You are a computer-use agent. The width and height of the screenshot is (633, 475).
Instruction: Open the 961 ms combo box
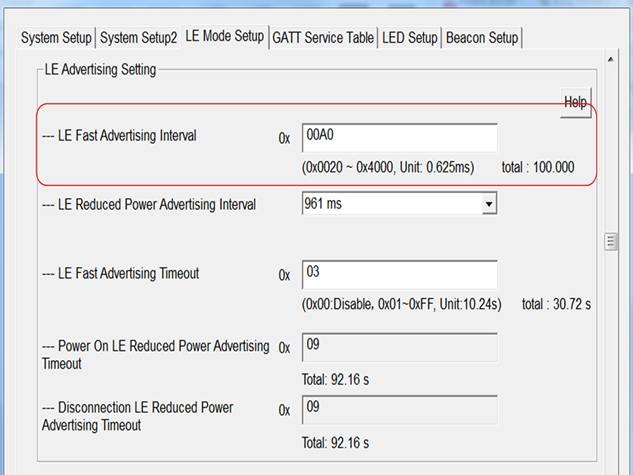(x=400, y=203)
